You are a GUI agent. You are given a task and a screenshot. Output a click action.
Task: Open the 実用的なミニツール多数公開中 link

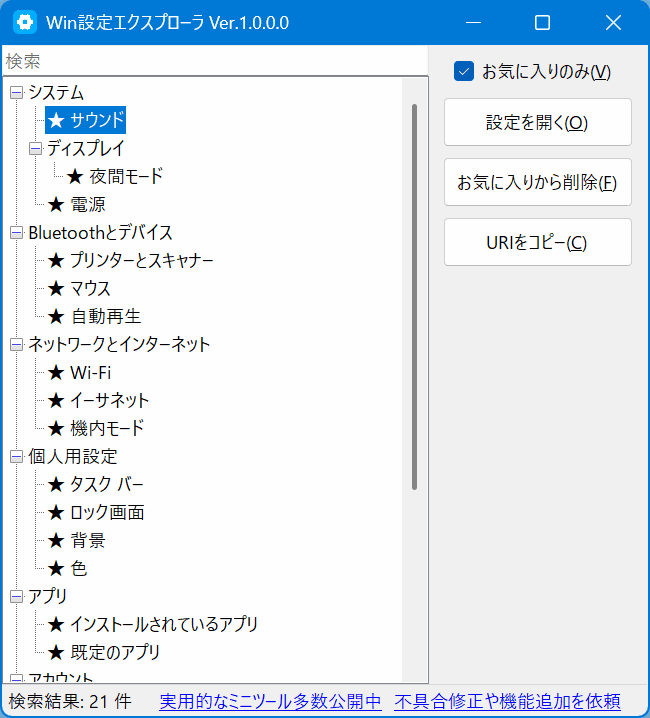pyautogui.click(x=270, y=702)
